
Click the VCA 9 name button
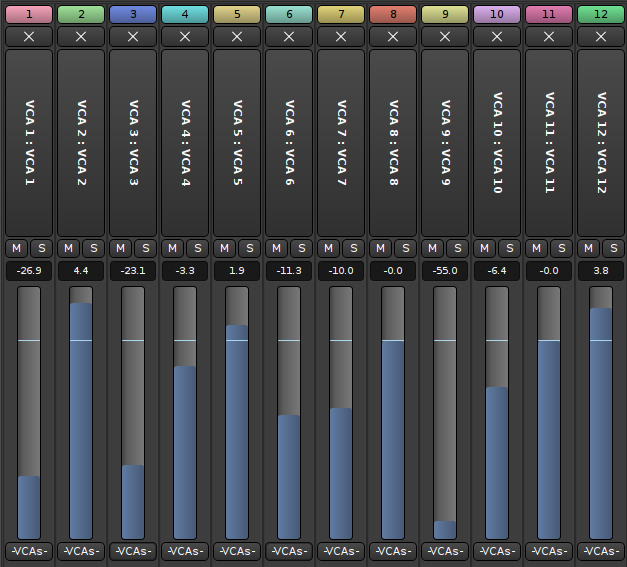(445, 142)
